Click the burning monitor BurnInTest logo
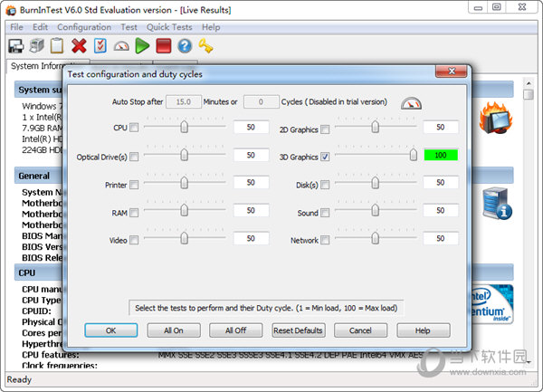This screenshot has width=543, height=392. (x=496, y=118)
